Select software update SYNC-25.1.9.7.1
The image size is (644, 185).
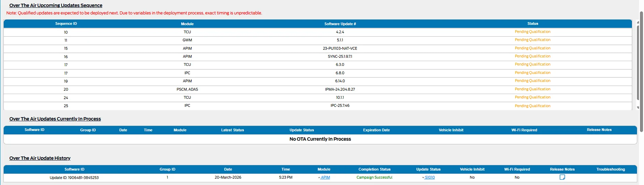click(x=340, y=57)
